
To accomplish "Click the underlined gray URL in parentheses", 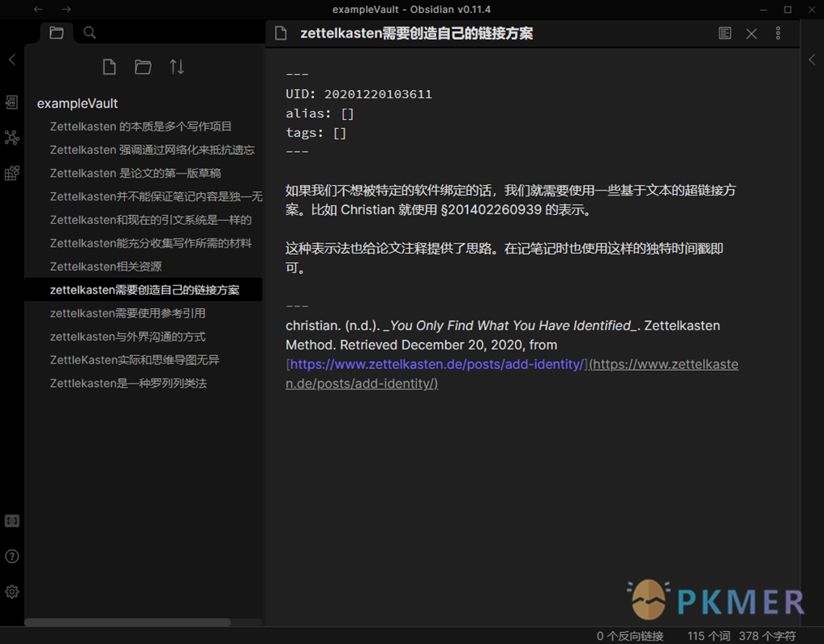I will click(663, 364).
